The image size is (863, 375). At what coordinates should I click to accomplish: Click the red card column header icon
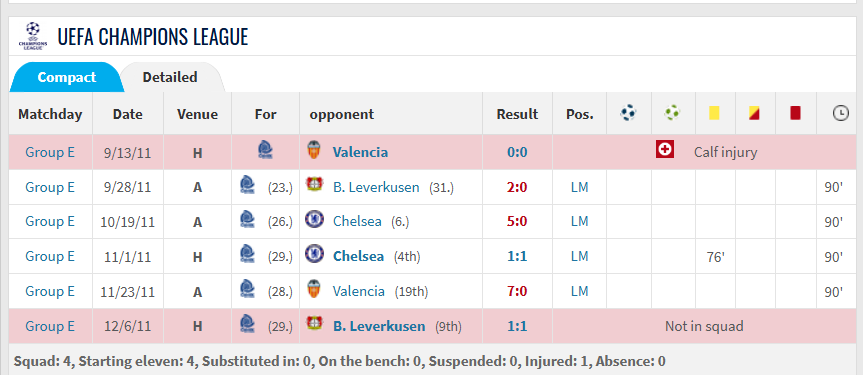coord(795,113)
